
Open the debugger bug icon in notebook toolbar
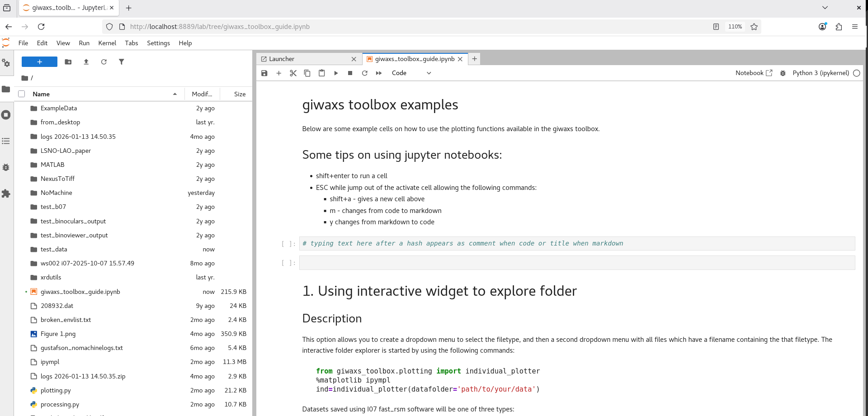pos(783,73)
